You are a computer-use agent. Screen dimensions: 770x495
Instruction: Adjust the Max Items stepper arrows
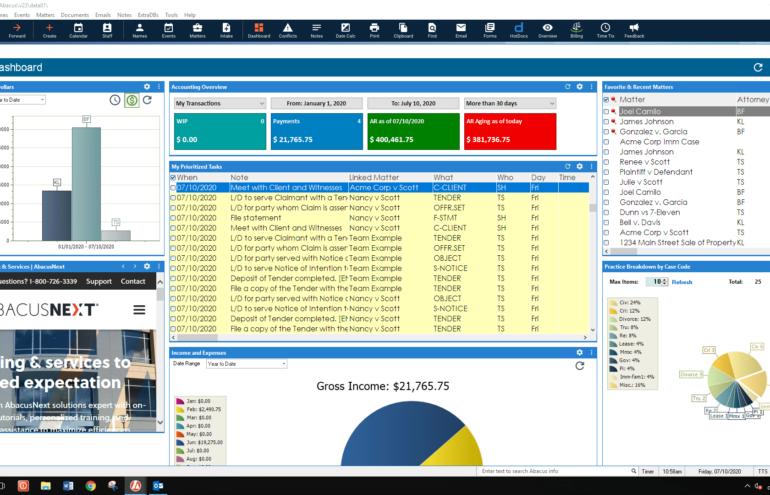[665, 282]
